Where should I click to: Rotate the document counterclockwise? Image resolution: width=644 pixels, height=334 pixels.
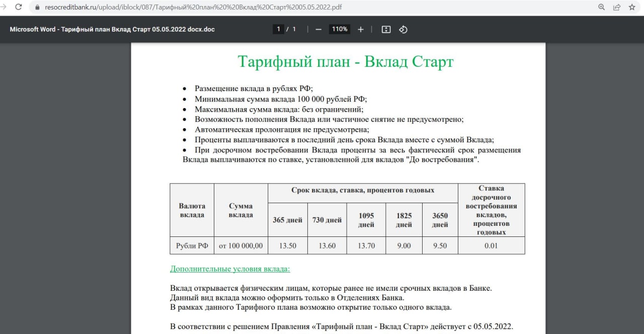[x=403, y=30]
